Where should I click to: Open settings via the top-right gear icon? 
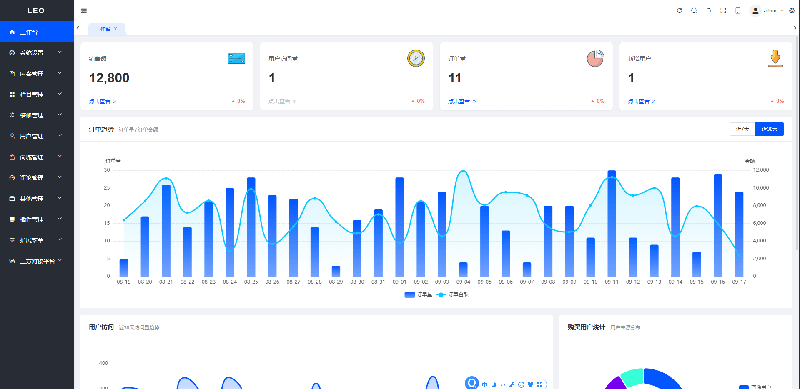point(792,11)
